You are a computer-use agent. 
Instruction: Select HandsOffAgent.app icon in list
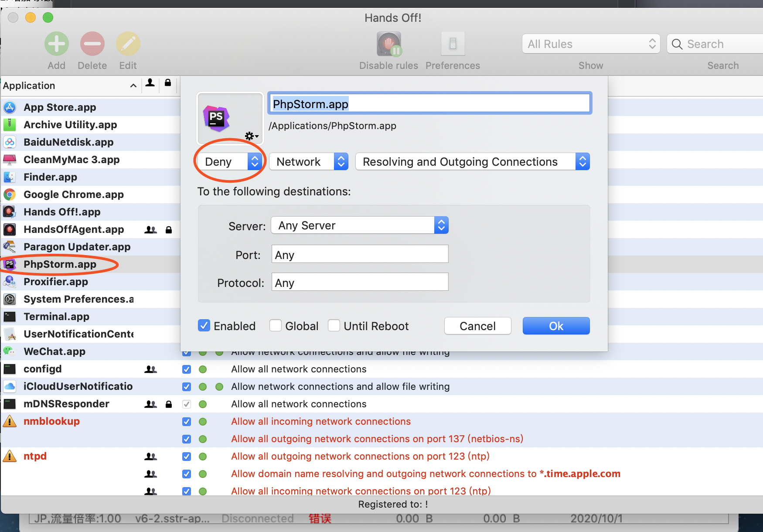click(x=10, y=229)
